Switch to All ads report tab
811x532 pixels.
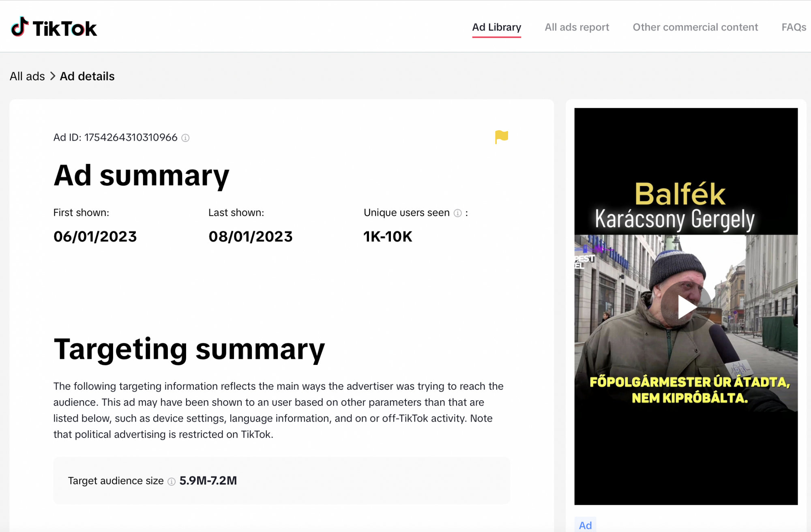point(577,27)
